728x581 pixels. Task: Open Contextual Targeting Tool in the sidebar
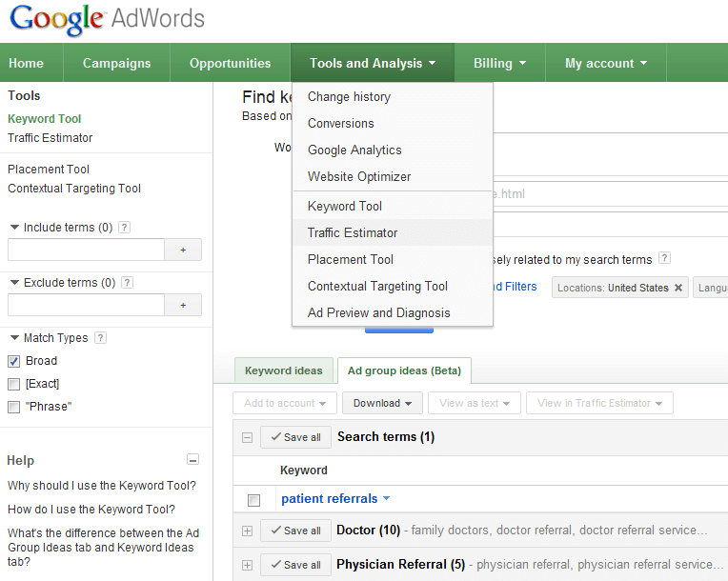point(74,189)
